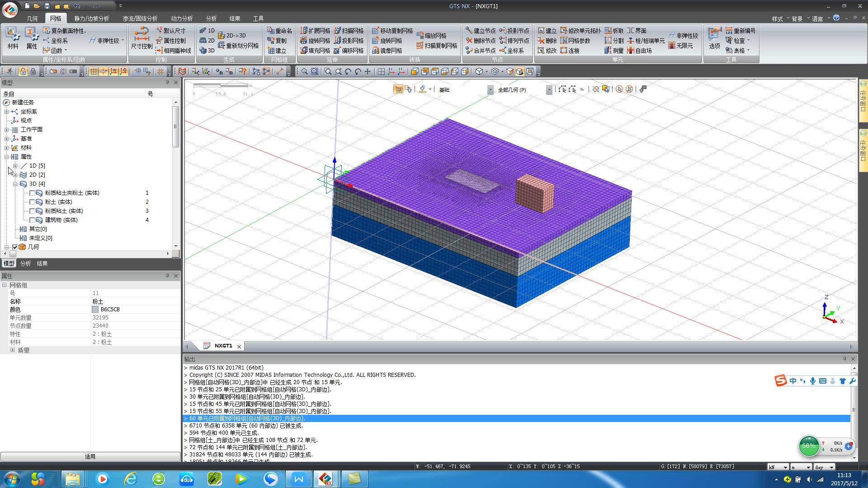Check the 粉土 (实体) property checkbox
This screenshot has height=488, width=868.
coord(32,202)
